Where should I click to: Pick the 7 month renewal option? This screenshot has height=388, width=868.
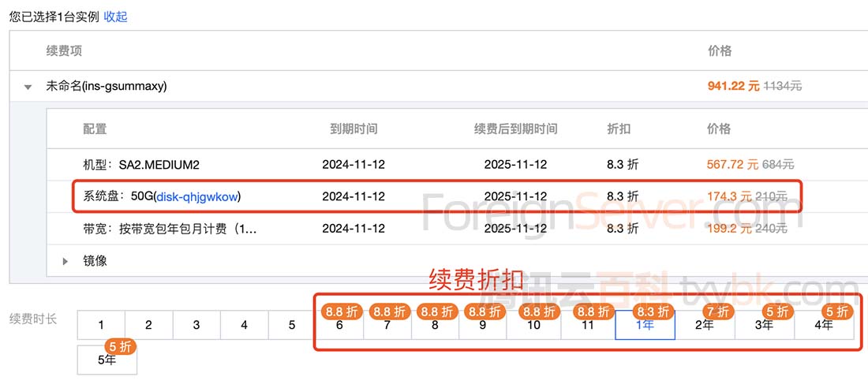tap(387, 325)
